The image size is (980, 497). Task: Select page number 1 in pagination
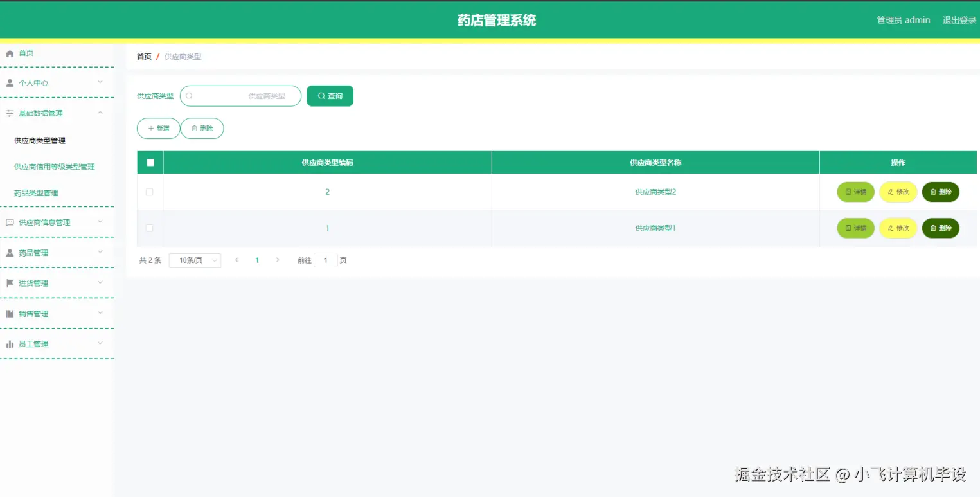(257, 260)
